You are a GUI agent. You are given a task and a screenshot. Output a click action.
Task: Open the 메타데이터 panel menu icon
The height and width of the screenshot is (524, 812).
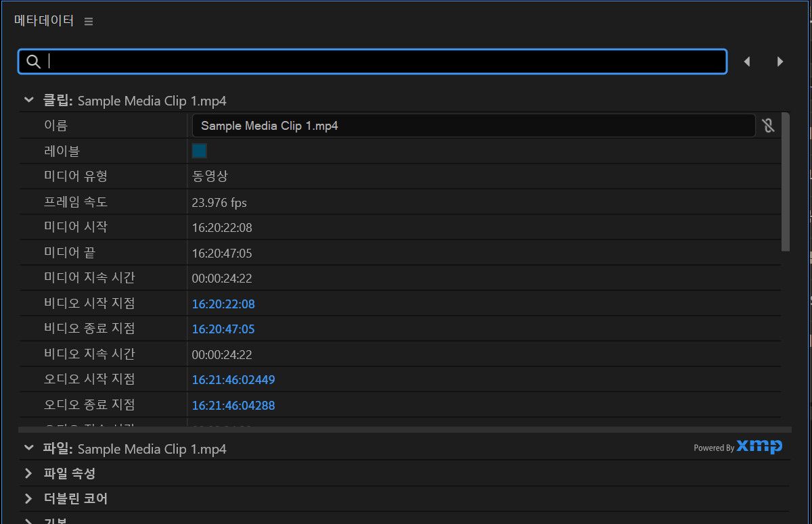tap(89, 22)
